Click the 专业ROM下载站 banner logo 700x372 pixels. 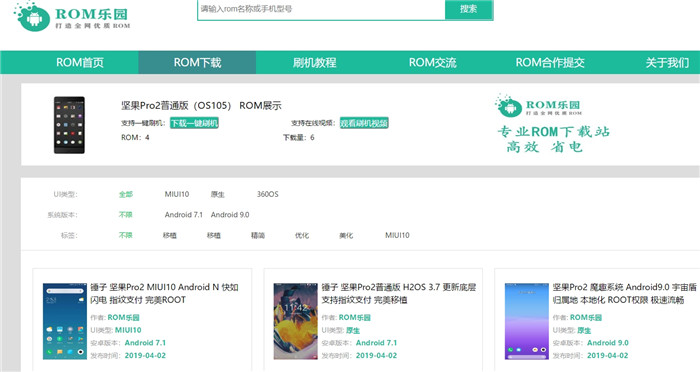(x=553, y=123)
